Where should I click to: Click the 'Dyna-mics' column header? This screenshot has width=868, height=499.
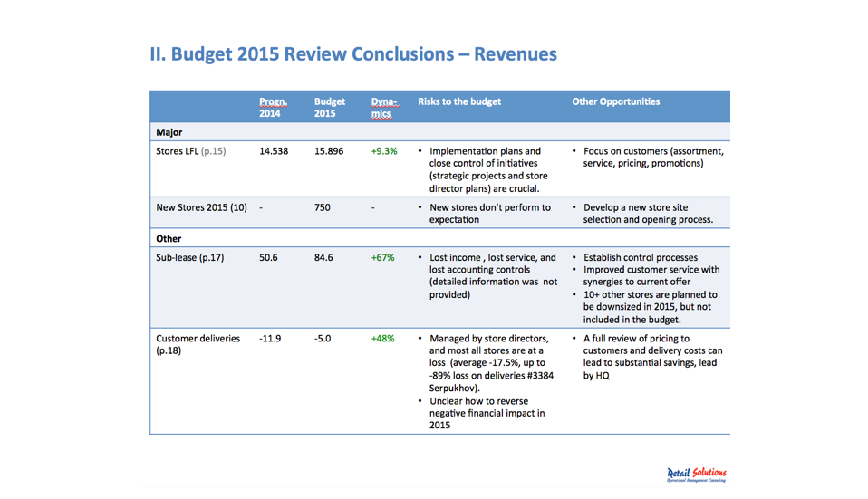click(x=385, y=108)
